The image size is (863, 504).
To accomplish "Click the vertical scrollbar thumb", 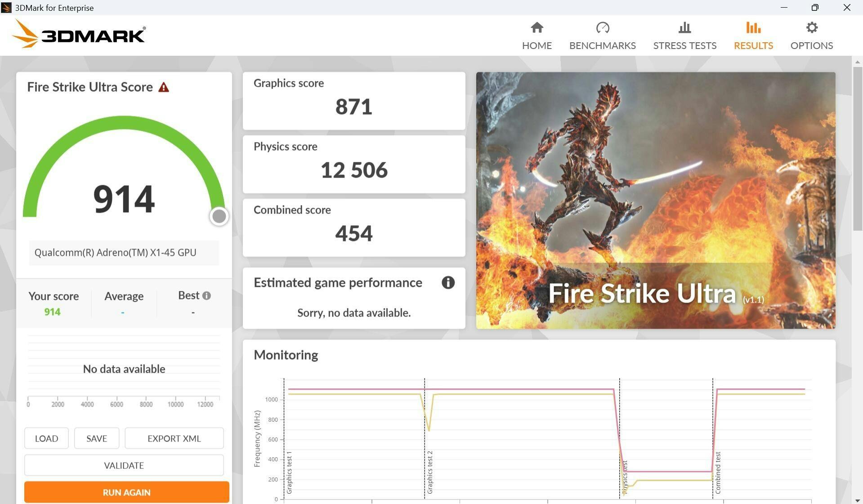I will (857, 148).
